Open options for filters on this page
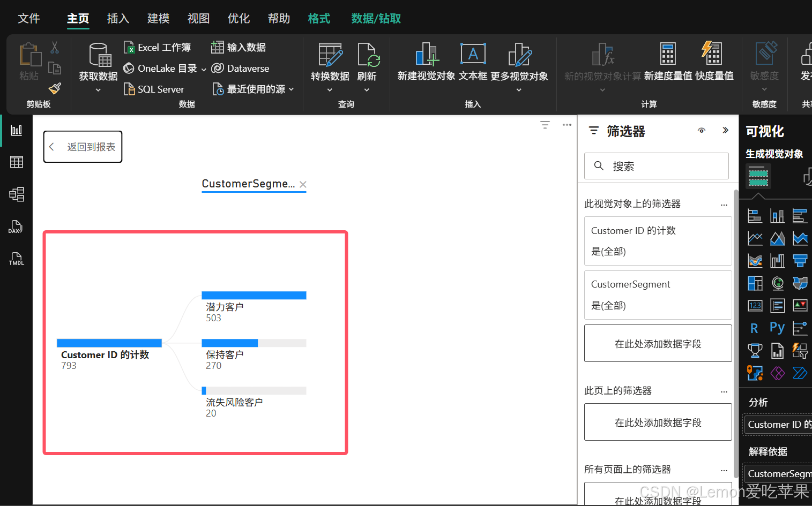The height and width of the screenshot is (506, 812). (x=724, y=391)
